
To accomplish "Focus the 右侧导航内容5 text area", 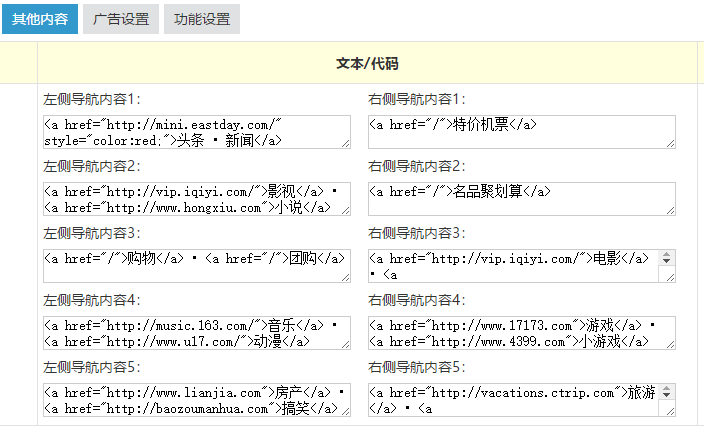I will 514,399.
